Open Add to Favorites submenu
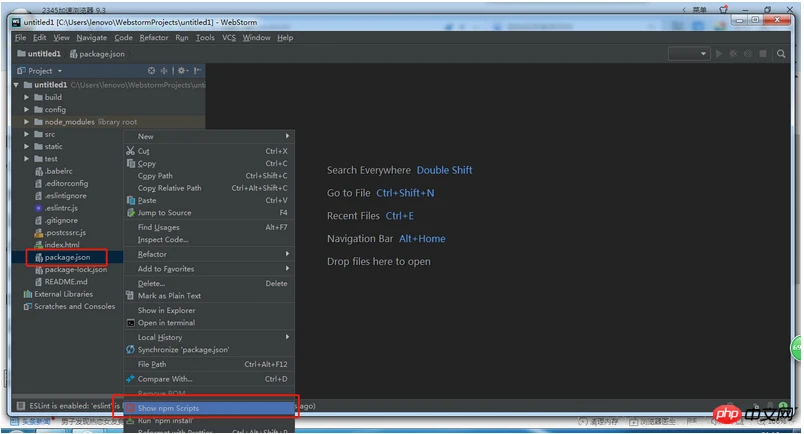The height and width of the screenshot is (434, 804). pyautogui.click(x=209, y=268)
